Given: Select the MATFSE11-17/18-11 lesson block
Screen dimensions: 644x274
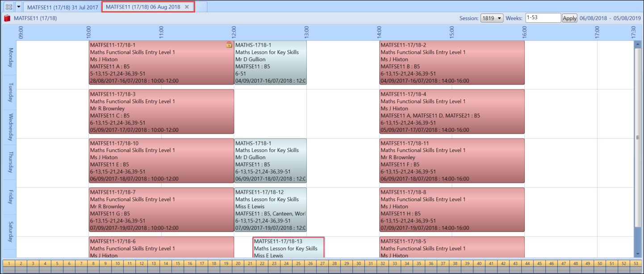Looking at the screenshot, I should pyautogui.click(x=452, y=160).
